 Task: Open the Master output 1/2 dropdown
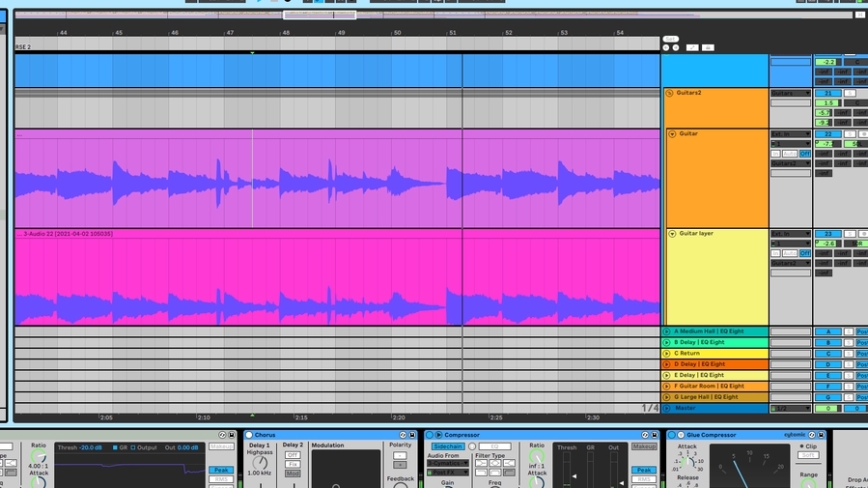(x=791, y=408)
